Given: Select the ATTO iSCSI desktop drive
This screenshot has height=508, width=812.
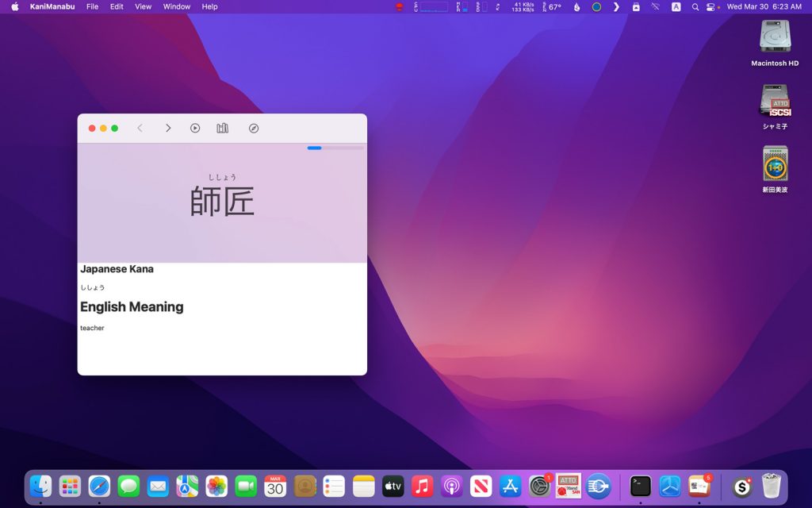Looking at the screenshot, I should click(x=775, y=106).
